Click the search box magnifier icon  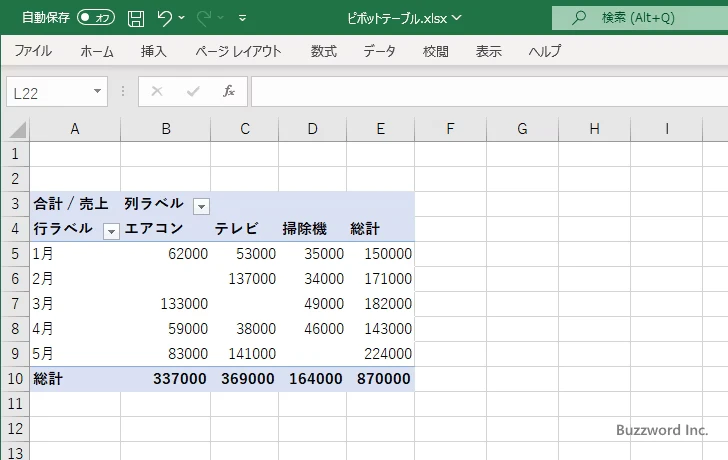578,18
